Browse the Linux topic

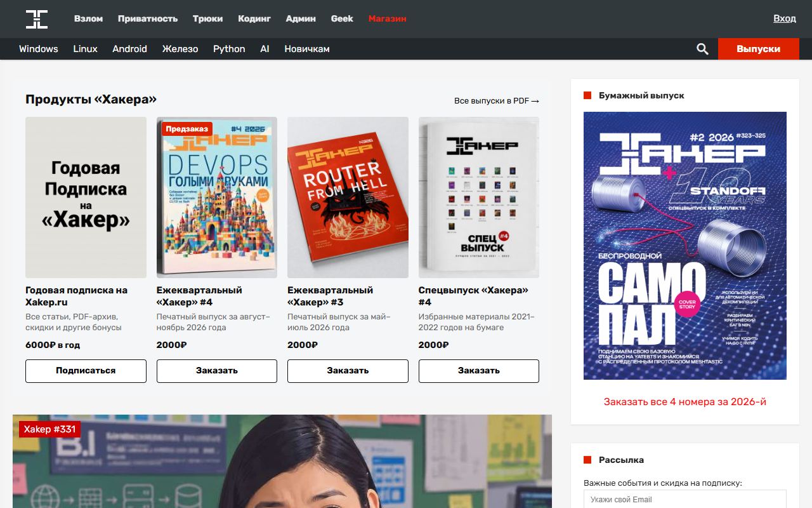(x=85, y=49)
